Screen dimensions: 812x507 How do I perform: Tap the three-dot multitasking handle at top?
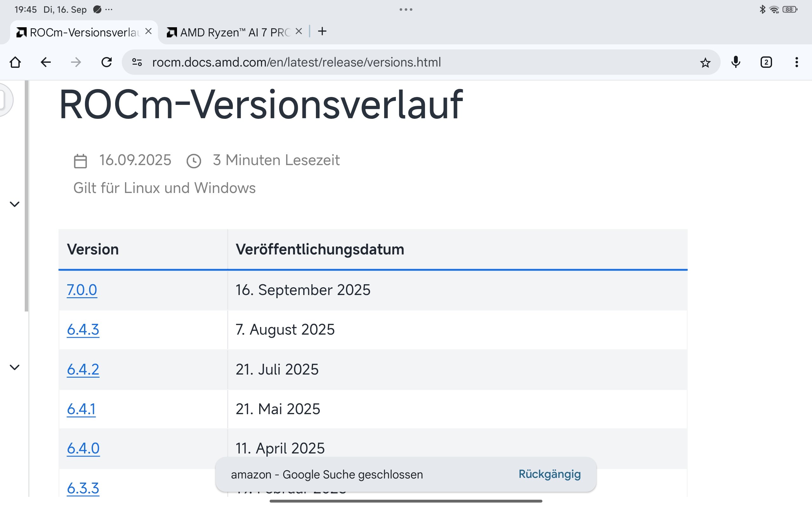[x=406, y=10]
